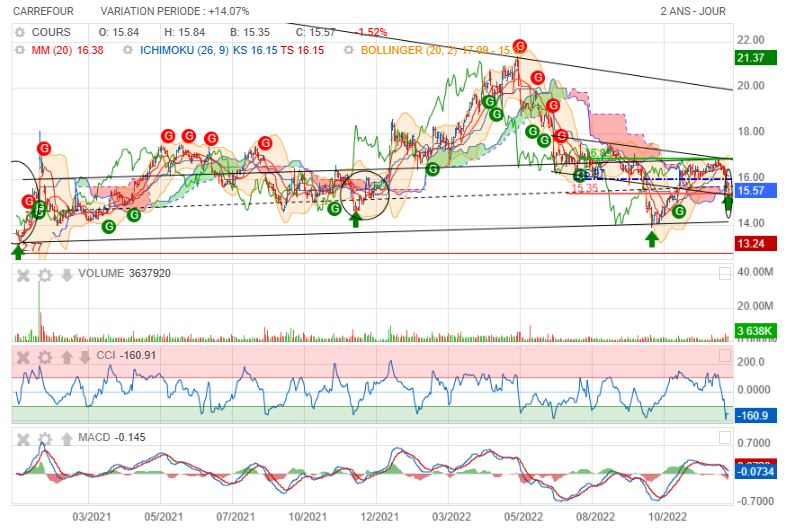
Task: Click the red 13.24 price tag
Action: pyautogui.click(x=756, y=244)
